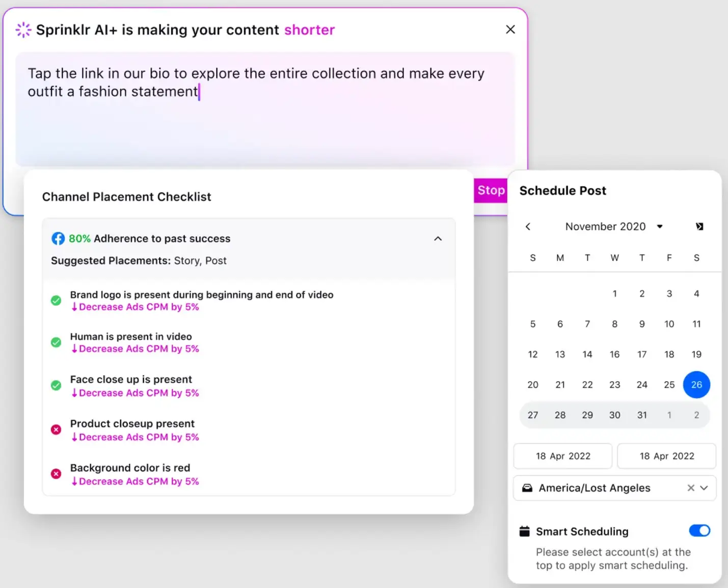The image size is (728, 588).
Task: Click the calendar icon beside Smart Scheduling
Action: pos(524,531)
